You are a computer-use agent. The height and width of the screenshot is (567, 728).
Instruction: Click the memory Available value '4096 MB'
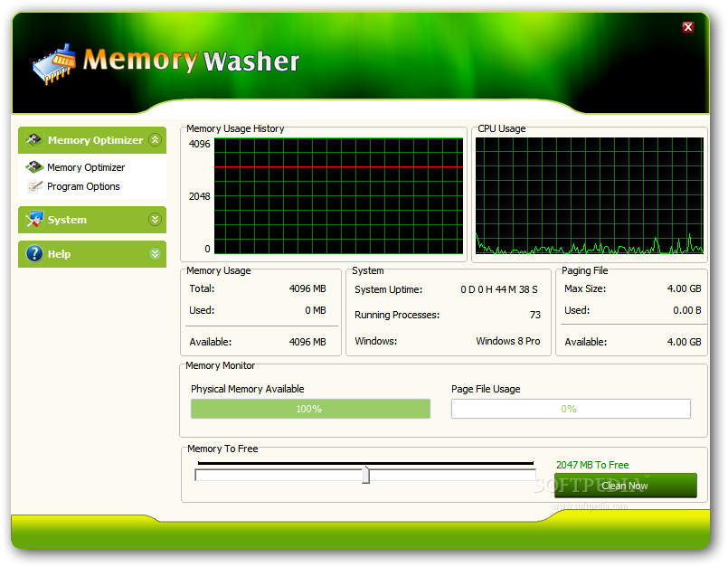[x=307, y=342]
